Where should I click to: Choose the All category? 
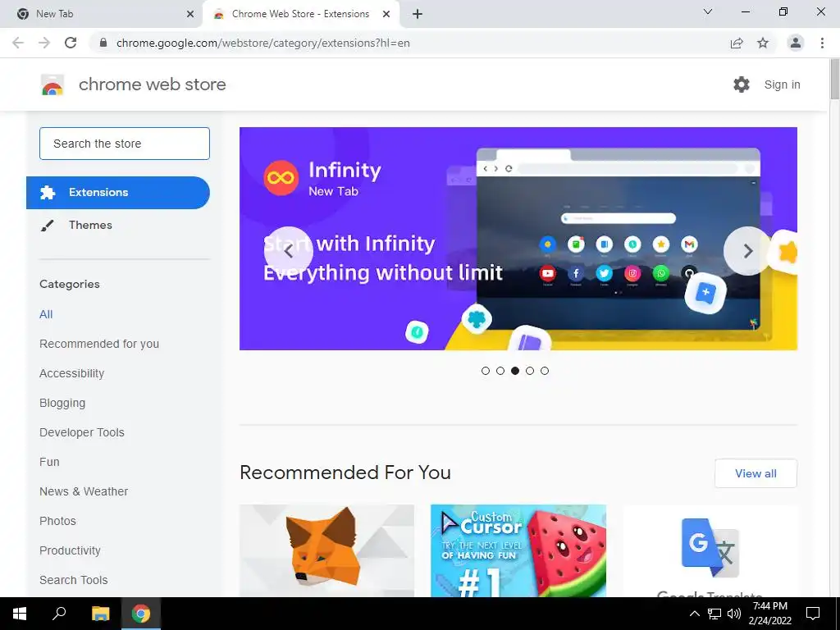pos(46,314)
